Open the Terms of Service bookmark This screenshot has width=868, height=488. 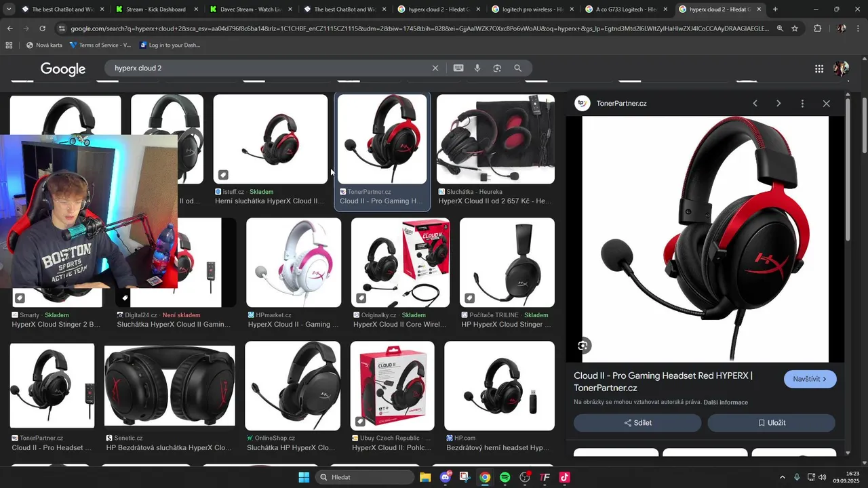tap(100, 45)
